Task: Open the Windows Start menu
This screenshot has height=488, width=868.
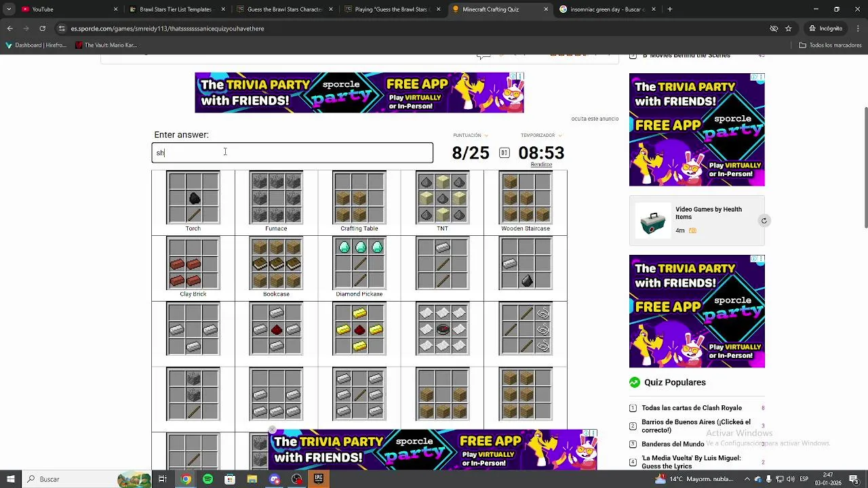Action: pos(11,479)
